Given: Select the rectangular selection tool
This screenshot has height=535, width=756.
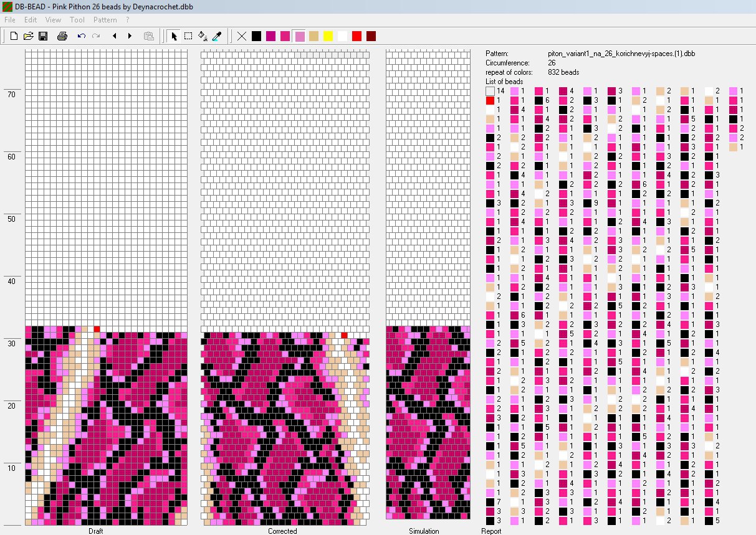Looking at the screenshot, I should coord(188,36).
